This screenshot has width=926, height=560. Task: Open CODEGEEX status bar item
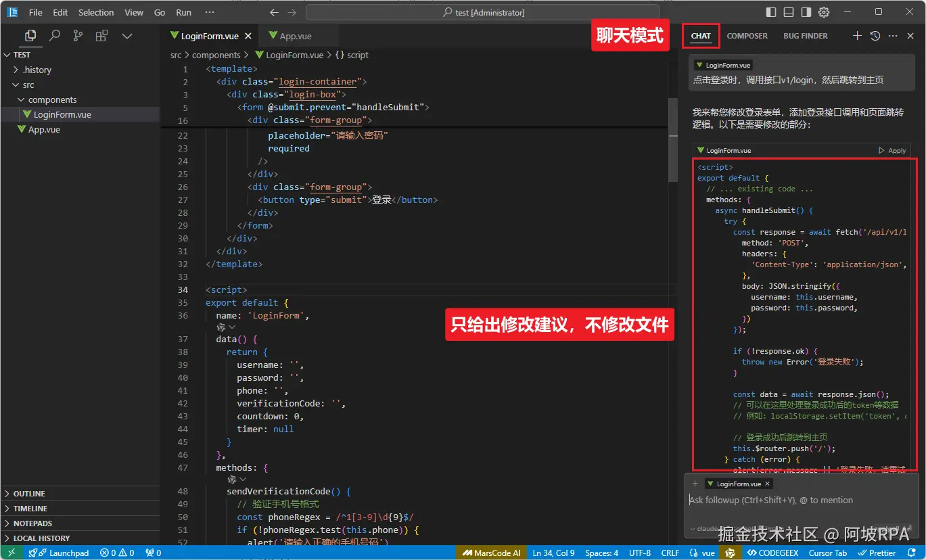pyautogui.click(x=772, y=553)
